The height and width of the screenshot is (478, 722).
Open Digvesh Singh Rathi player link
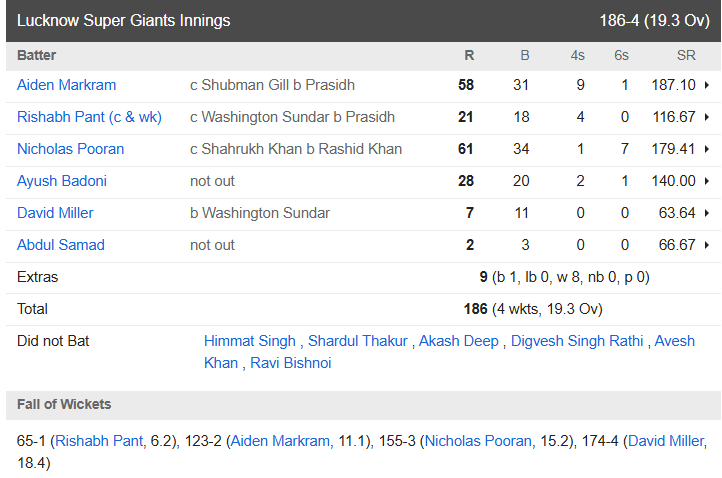click(x=577, y=341)
